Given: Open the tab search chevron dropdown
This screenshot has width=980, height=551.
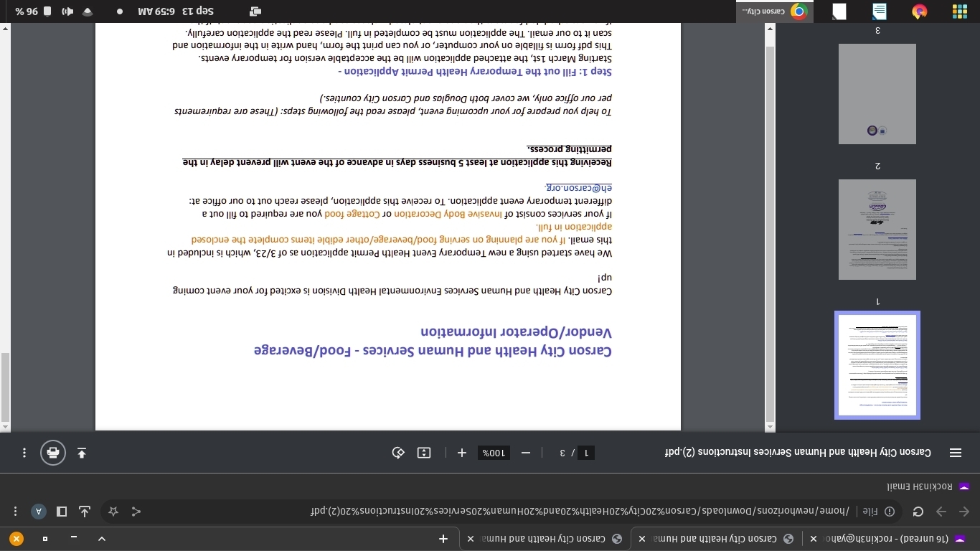Looking at the screenshot, I should (x=102, y=538).
